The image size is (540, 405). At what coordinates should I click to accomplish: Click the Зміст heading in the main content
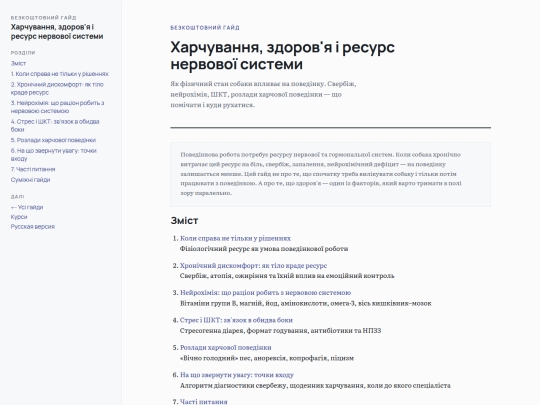[x=184, y=220]
